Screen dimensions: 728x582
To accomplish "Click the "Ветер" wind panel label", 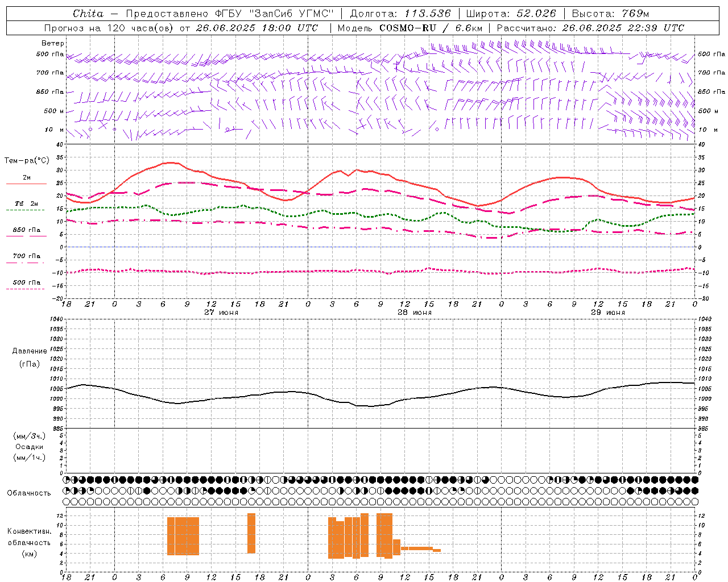I will (53, 43).
